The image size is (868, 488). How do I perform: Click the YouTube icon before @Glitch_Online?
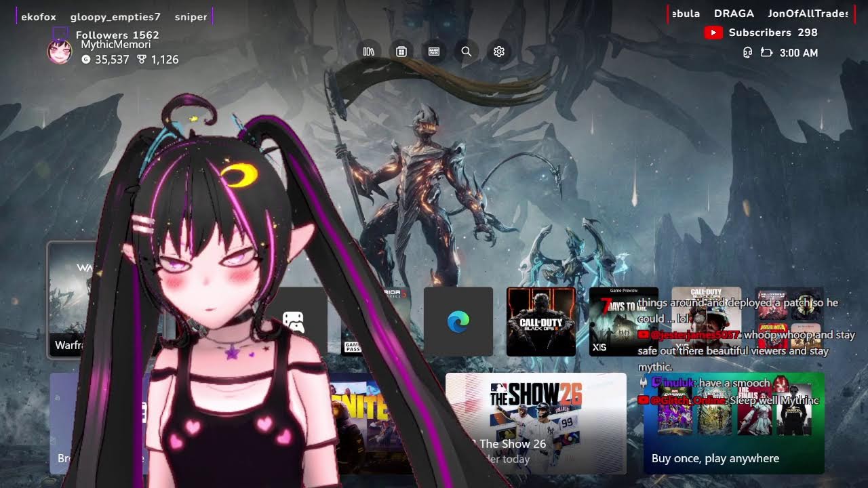point(644,401)
